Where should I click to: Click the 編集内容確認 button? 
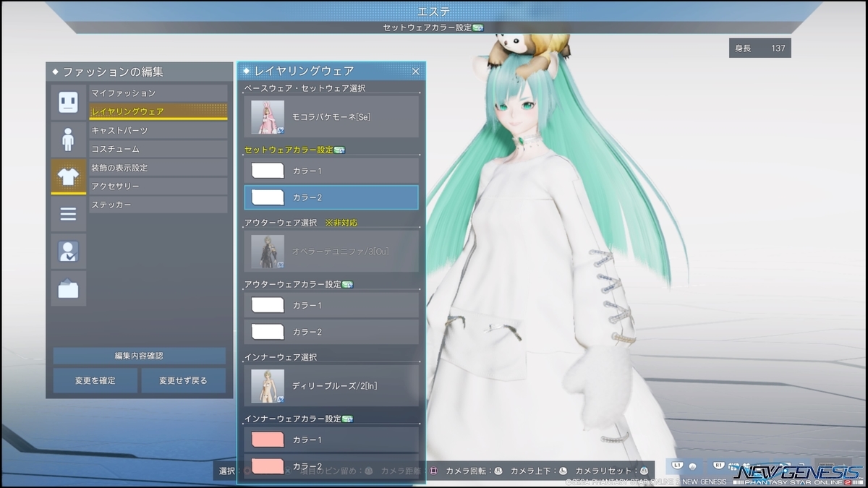click(139, 356)
